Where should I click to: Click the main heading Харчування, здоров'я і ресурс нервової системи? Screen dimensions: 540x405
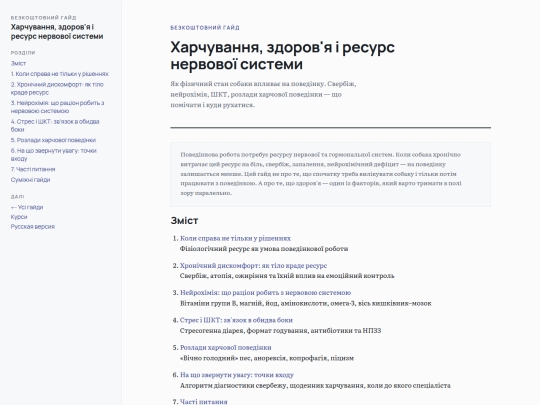(x=282, y=55)
